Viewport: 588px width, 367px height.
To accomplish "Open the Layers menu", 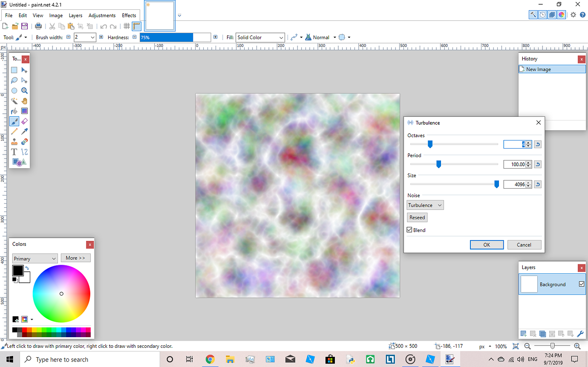I will click(x=75, y=15).
